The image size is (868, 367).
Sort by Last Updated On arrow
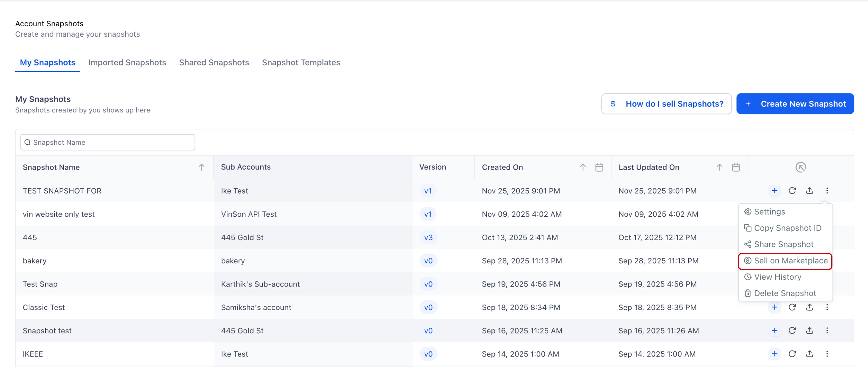pyautogui.click(x=719, y=167)
